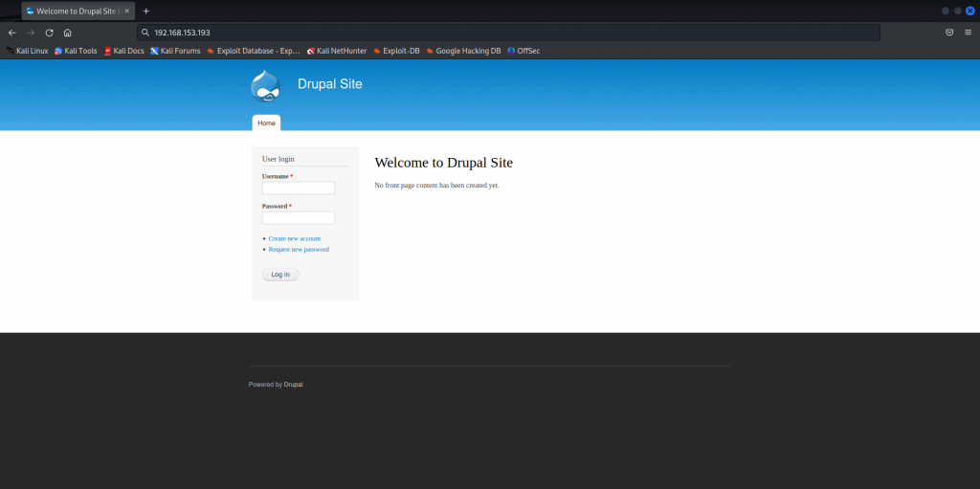Screen dimensions: 980x489
Task: Close the Welcome to Drupal Site tab
Action: [x=127, y=11]
